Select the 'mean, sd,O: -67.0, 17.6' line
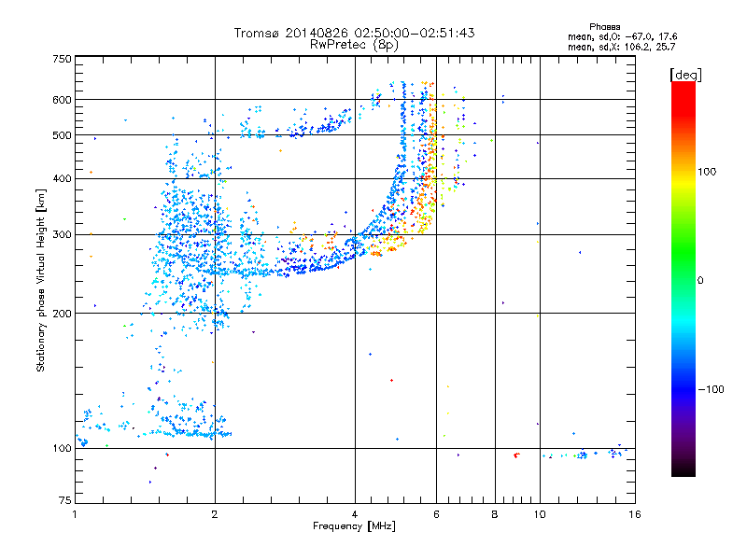This screenshot has height=560, width=747. click(x=622, y=36)
